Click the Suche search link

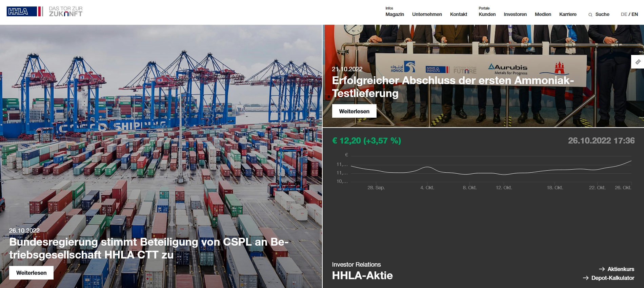(x=602, y=14)
